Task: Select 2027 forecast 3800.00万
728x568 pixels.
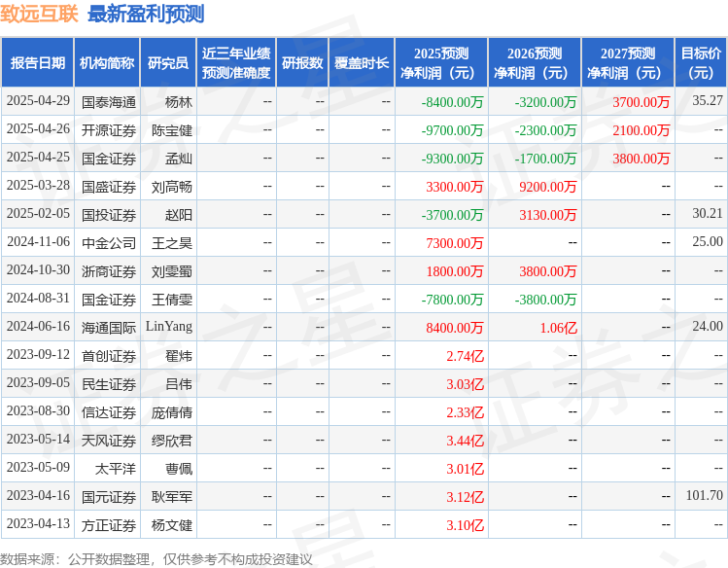Action: (641, 159)
